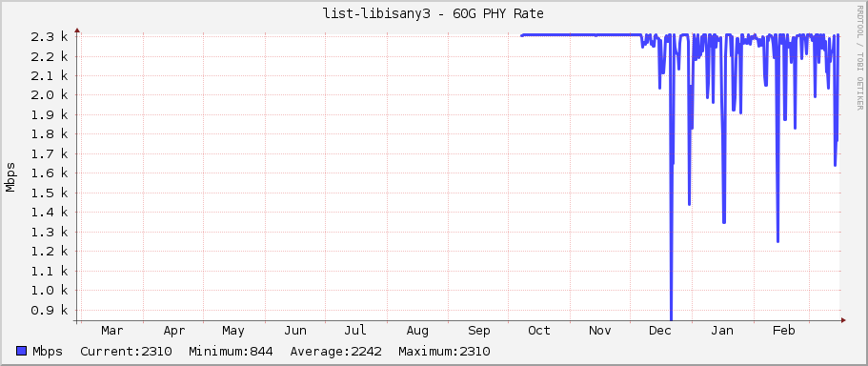Click the '1.8 k' y-axis label
This screenshot has width=868, height=366.
[x=50, y=134]
